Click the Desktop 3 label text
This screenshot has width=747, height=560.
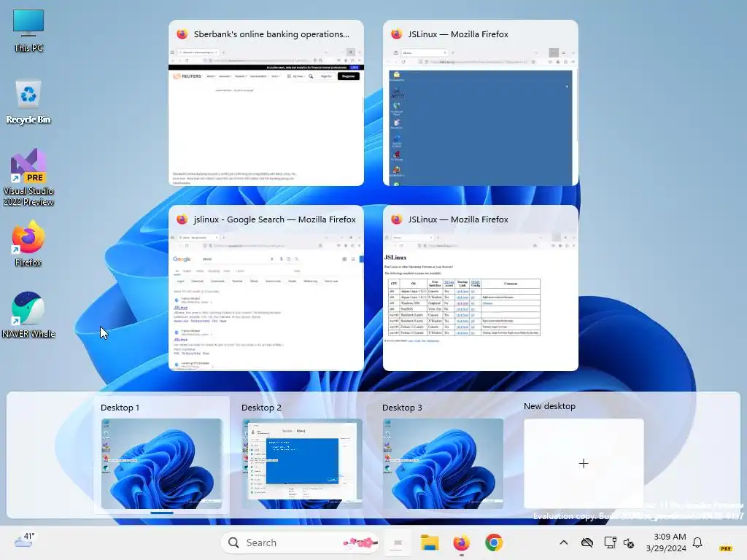coord(402,408)
